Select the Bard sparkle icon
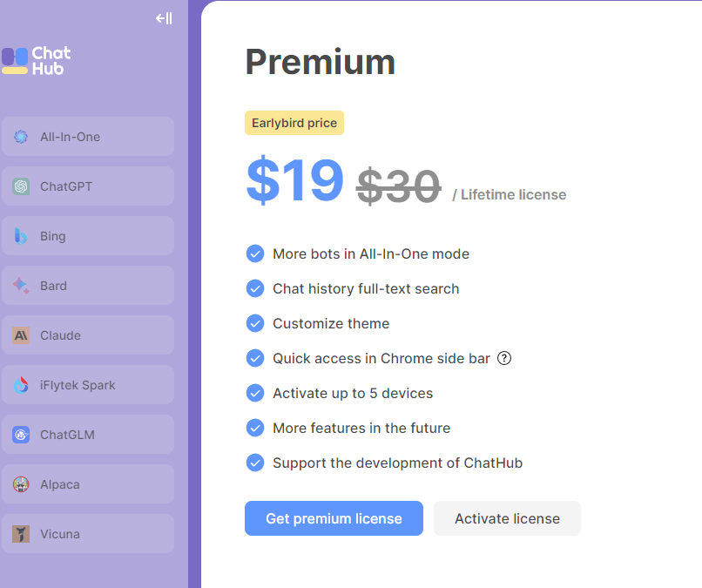The height and width of the screenshot is (588, 702). point(21,285)
